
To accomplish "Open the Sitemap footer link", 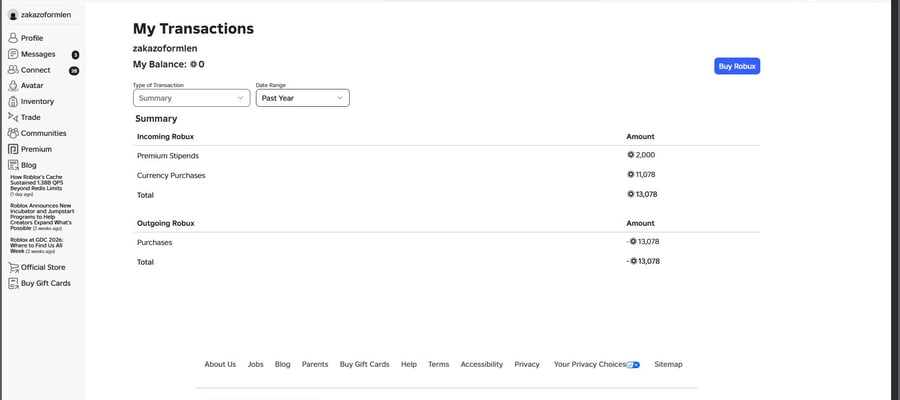I will click(x=668, y=364).
